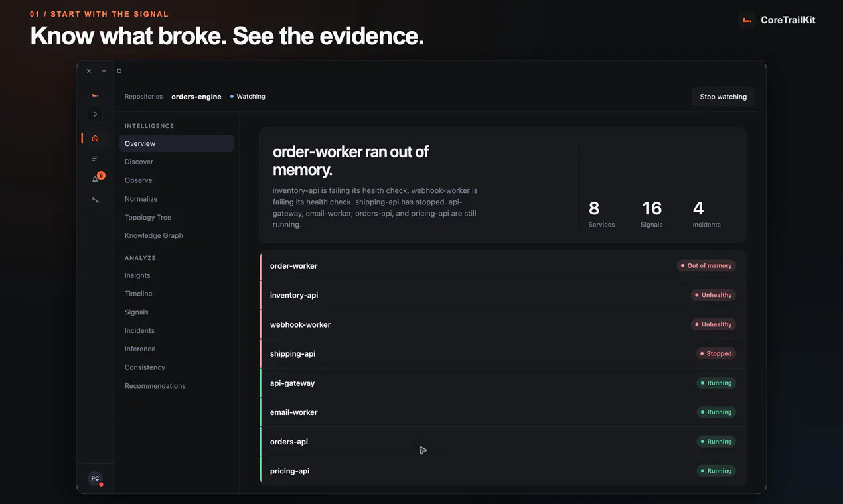Go to Repositories breadcrumb
The image size is (843, 504).
[x=143, y=97]
